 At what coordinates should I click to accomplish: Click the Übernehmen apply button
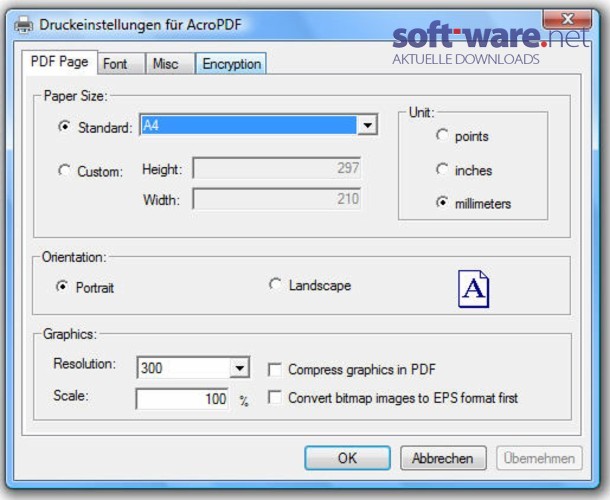539,458
